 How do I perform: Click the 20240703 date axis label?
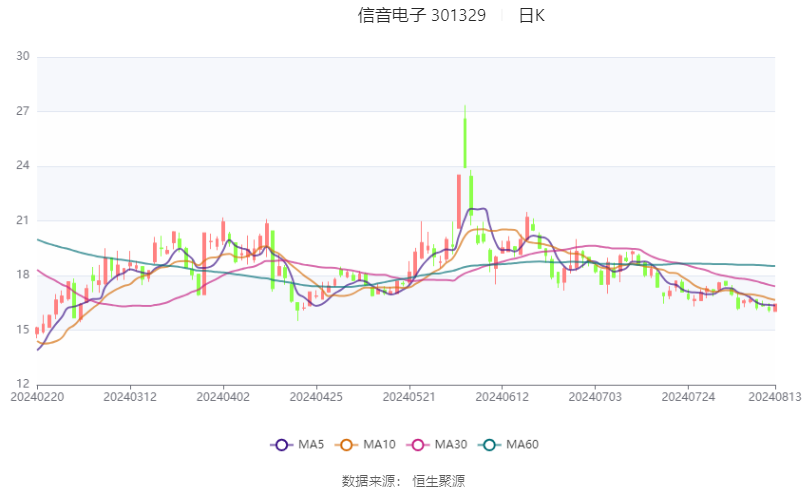coord(595,397)
